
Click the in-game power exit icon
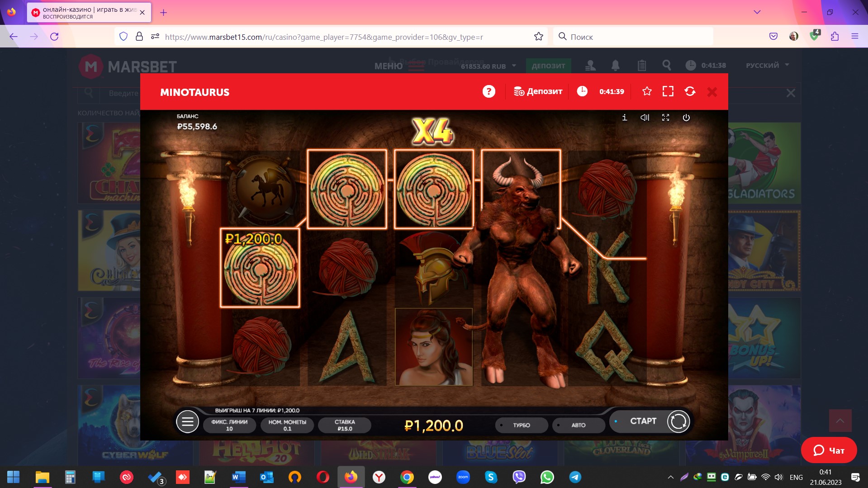686,118
